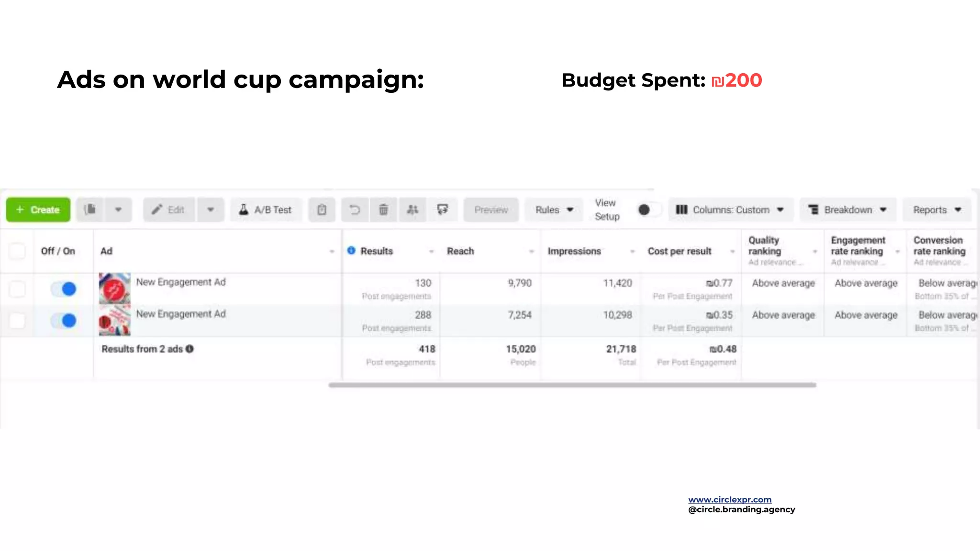Turn off the first New Engagement Ad
This screenshot has height=551, width=980.
tap(64, 289)
